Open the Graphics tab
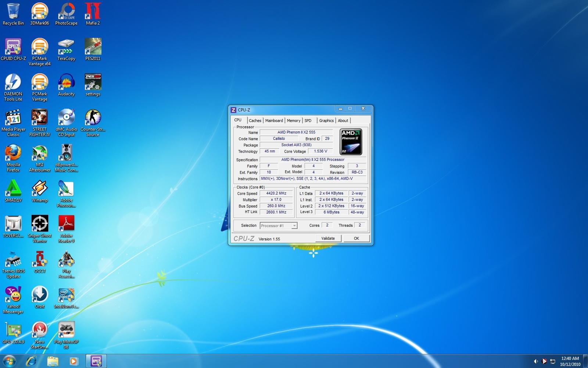Screen dimensions: 588x368 pyautogui.click(x=326, y=121)
